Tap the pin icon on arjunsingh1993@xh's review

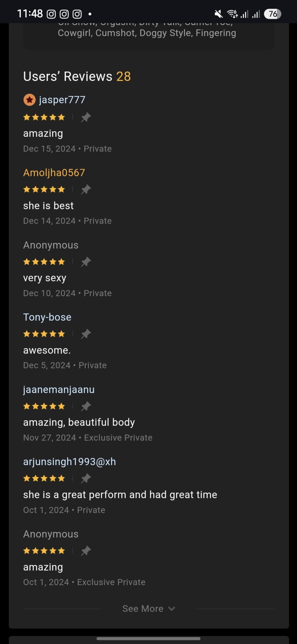[86, 479]
